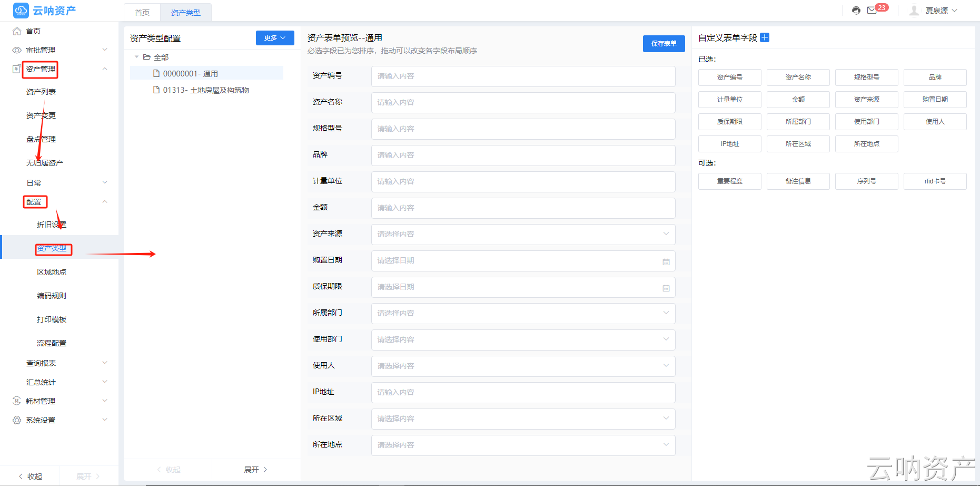980x486 pixels.
Task: Open 资产列表 in the sidebar
Action: click(41, 92)
